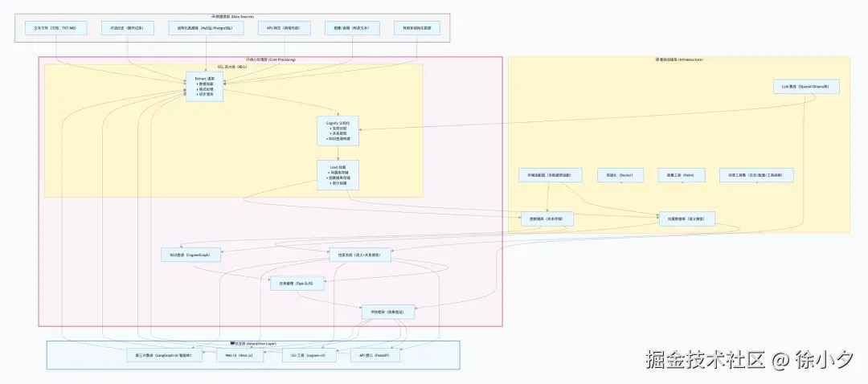Image resolution: width=868 pixels, height=384 pixels.
Task: Click the Data Sources group title
Action: (x=232, y=17)
